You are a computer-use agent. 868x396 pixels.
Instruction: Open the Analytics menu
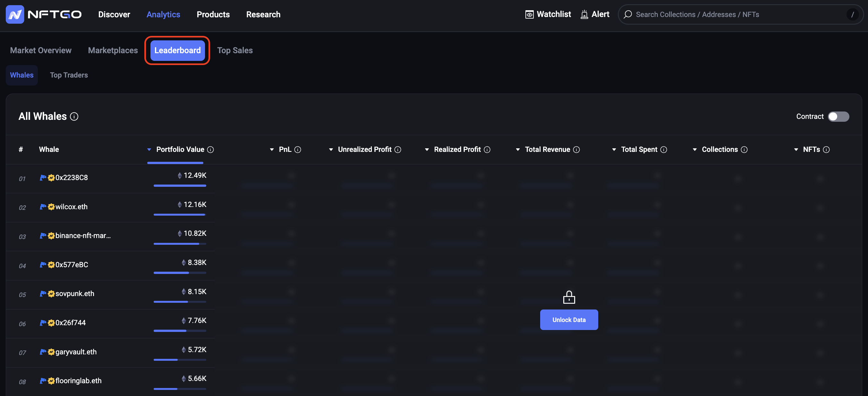coord(163,14)
